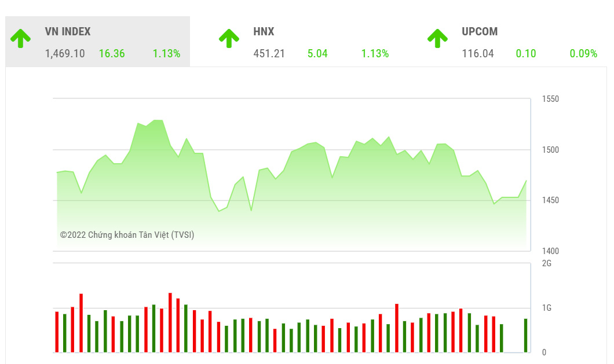This screenshot has width=614, height=364.
Task: Click the HNX value 451.21
Action: (x=269, y=54)
